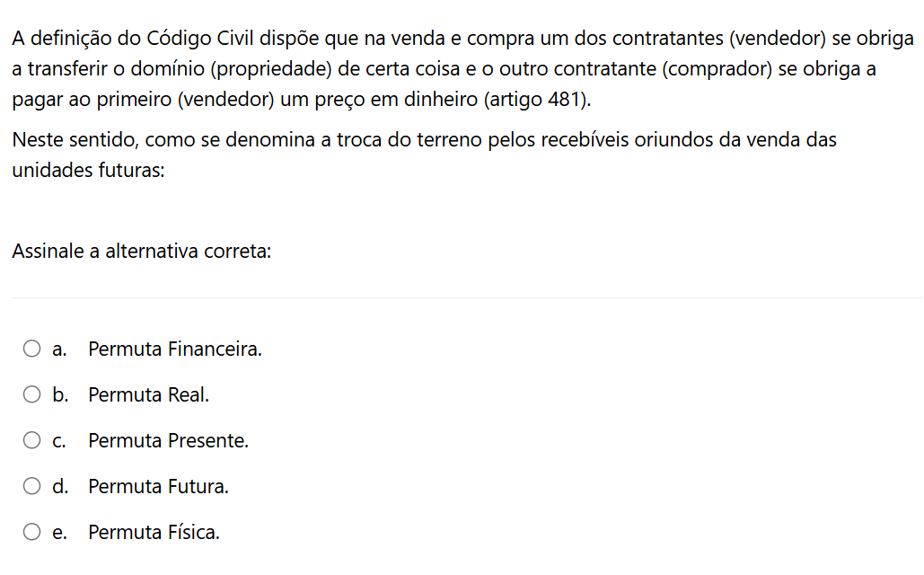Viewport: 924px width, 575px height.
Task: Click the horizontal divider above the answer options
Action: (x=467, y=297)
